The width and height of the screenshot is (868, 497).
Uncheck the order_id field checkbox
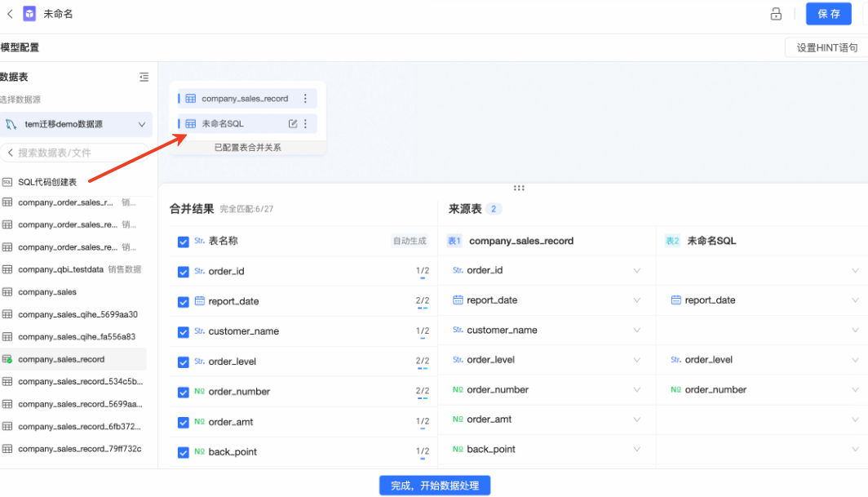point(184,272)
